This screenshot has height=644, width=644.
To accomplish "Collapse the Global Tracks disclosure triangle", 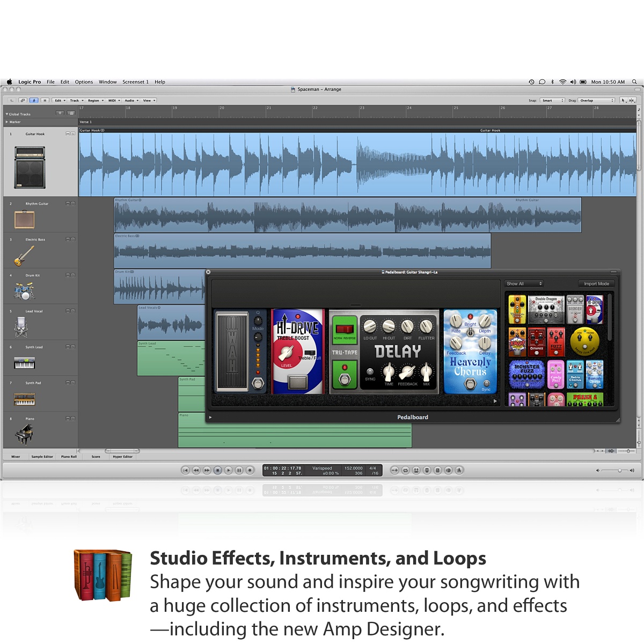I will (x=7, y=114).
